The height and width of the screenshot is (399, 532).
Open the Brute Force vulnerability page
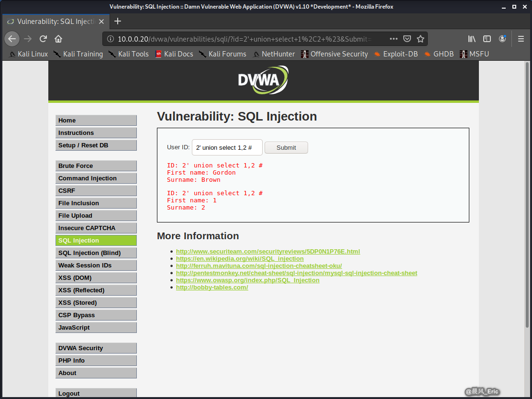pyautogui.click(x=96, y=166)
